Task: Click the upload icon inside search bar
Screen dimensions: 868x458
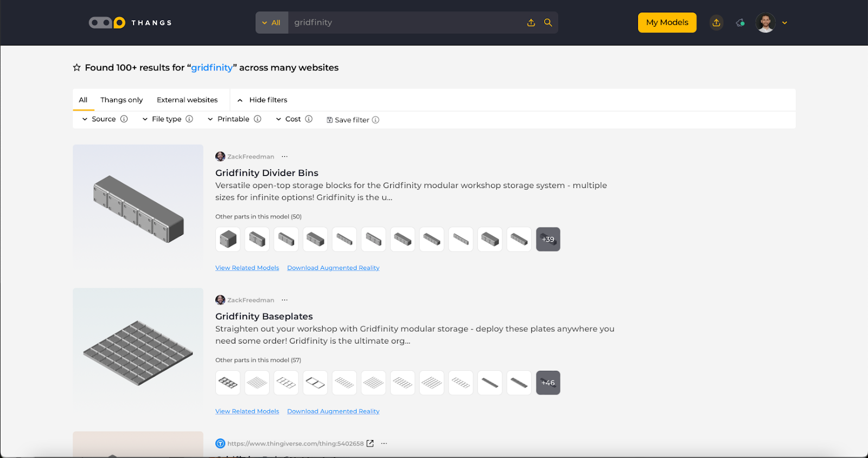Action: tap(531, 23)
